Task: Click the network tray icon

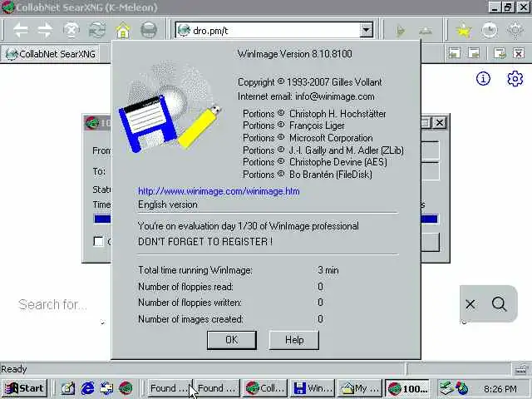Action: [x=446, y=388]
